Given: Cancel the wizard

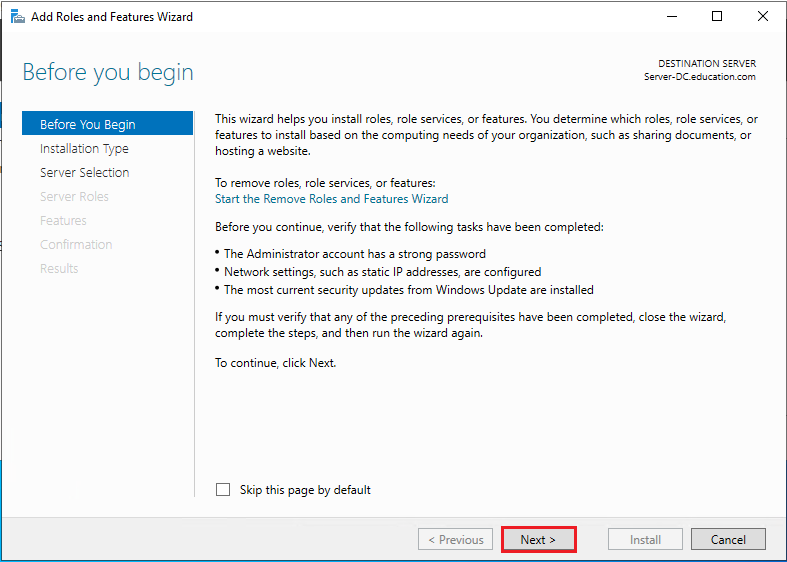Looking at the screenshot, I should pos(728,539).
